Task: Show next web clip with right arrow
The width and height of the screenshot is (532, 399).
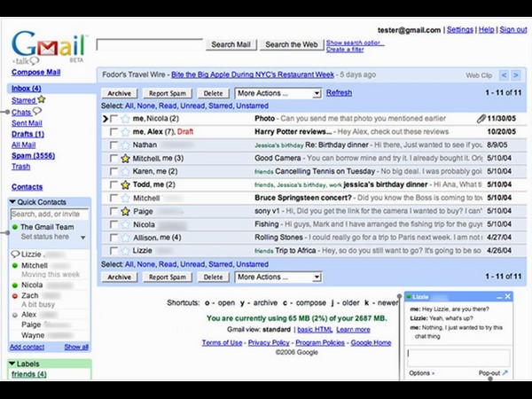Action: (516, 76)
